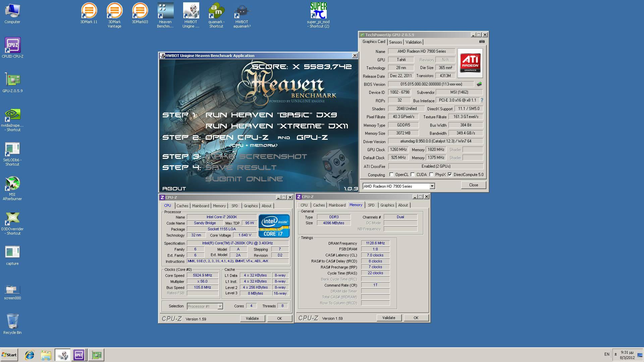Open CPU tab in right CPU-Z
The height and width of the screenshot is (362, 644).
coord(304,205)
